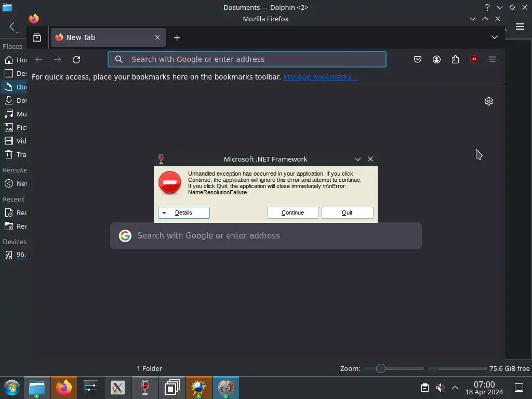Switch to Firefox in the taskbar
Image resolution: width=532 pixels, height=399 pixels.
coord(64,388)
